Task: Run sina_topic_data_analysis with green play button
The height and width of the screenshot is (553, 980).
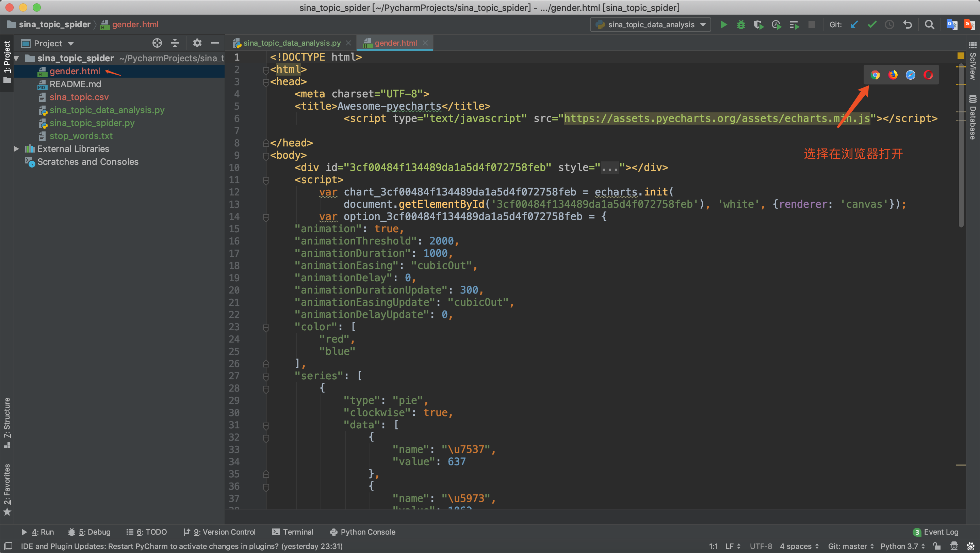Action: [723, 25]
